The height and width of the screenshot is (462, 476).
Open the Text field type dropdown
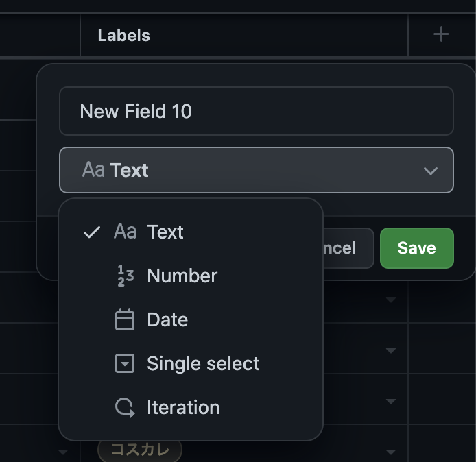(256, 170)
